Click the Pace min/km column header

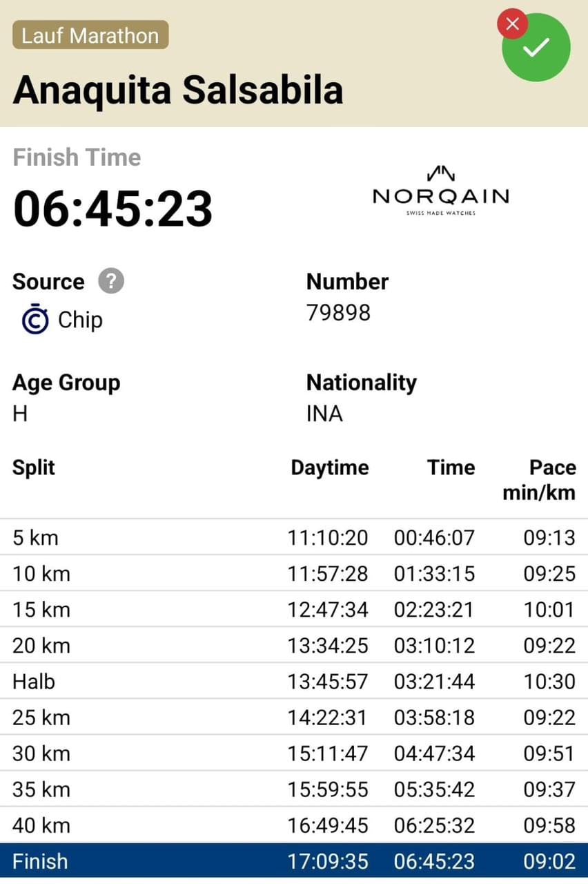[x=539, y=480]
